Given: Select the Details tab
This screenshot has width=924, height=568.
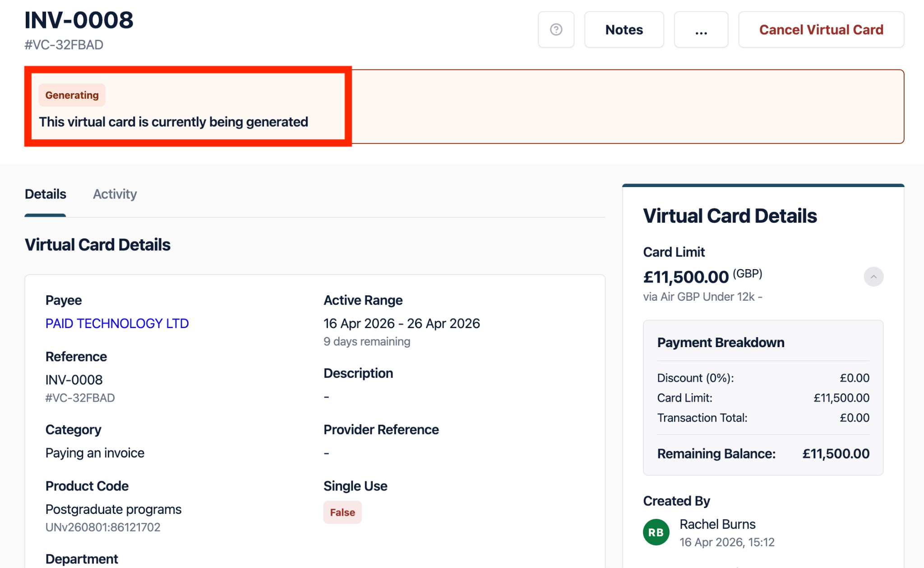Looking at the screenshot, I should tap(46, 194).
